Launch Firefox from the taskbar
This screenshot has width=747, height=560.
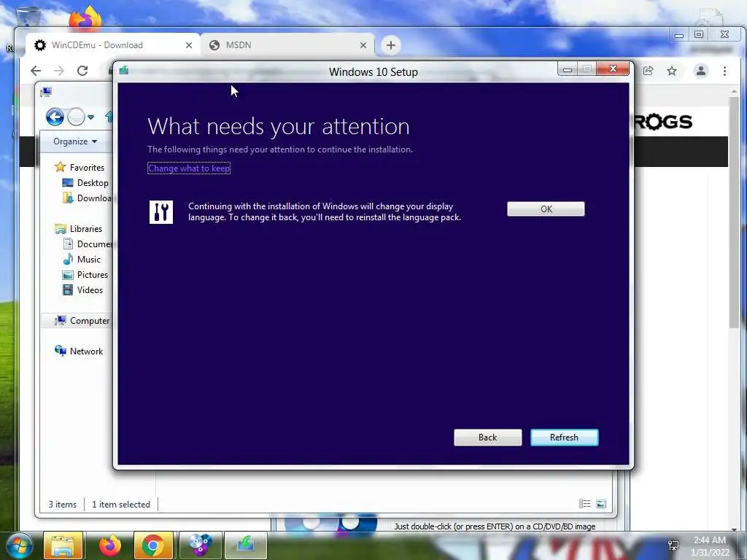click(x=109, y=545)
